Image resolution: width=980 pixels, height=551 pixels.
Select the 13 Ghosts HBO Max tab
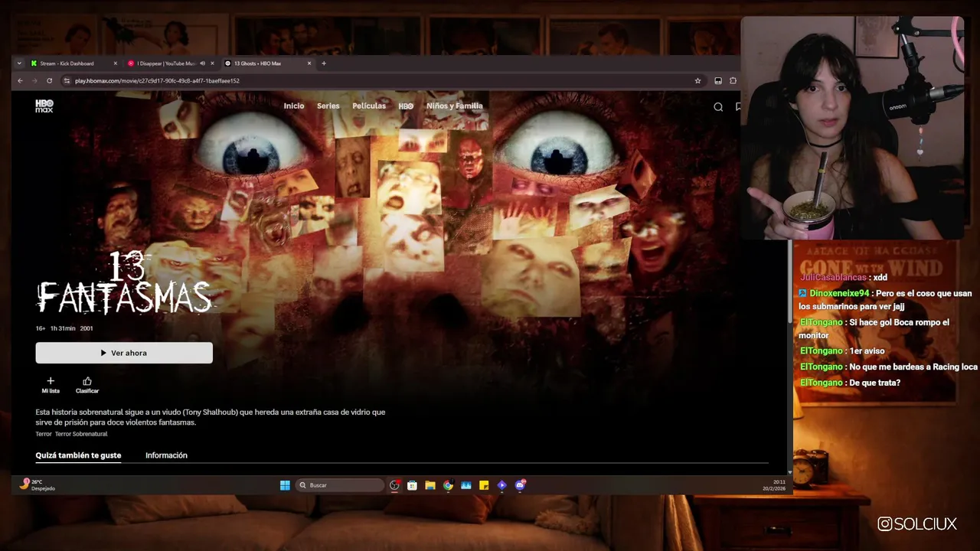coord(268,64)
